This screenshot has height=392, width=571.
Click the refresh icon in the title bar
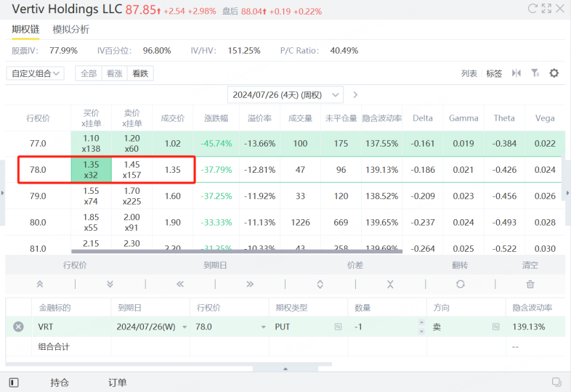pyautogui.click(x=532, y=9)
